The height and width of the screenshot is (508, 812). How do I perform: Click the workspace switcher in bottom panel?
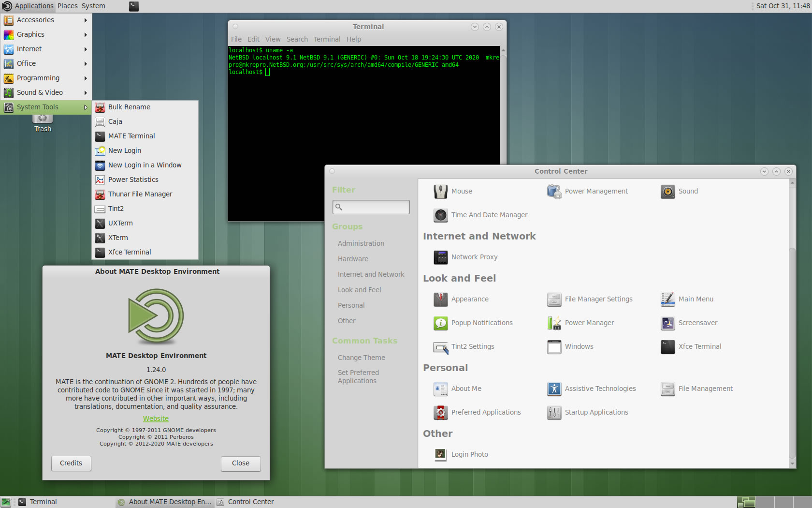pos(774,502)
